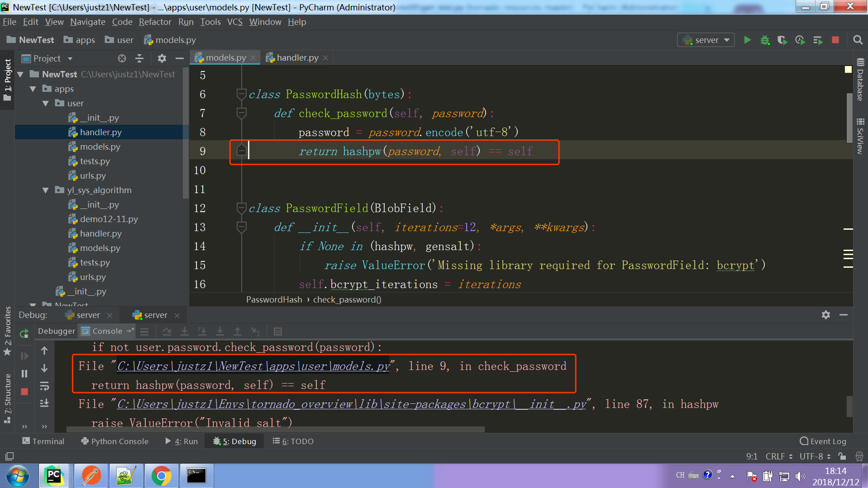This screenshot has height=488, width=868.
Task: Toggle tool window bars at bottom-left corner
Action: (9, 456)
